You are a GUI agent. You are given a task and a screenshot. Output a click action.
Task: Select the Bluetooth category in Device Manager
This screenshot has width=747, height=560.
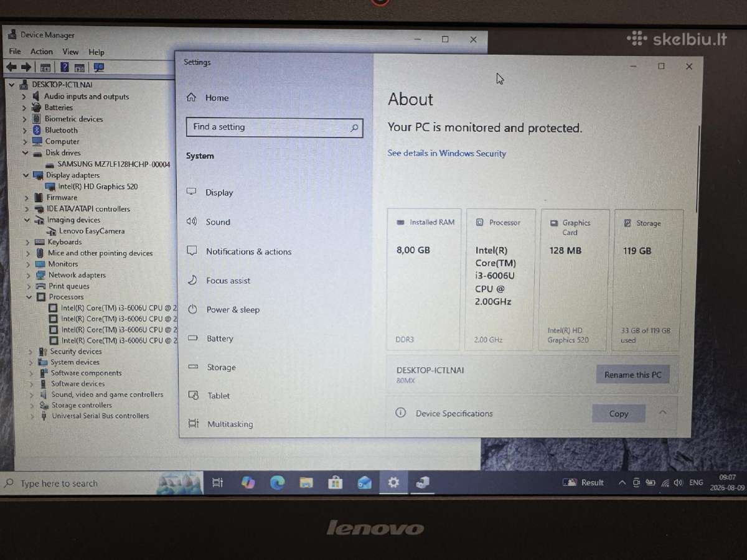61,130
